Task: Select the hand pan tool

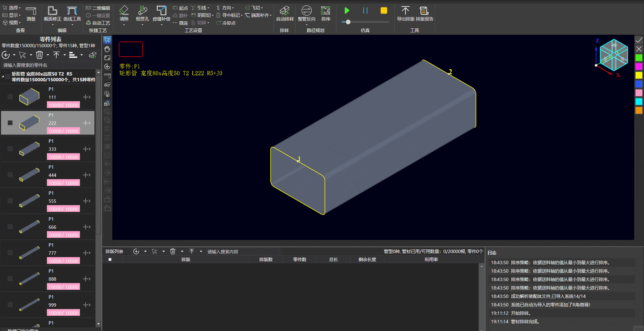Action: coord(107,49)
